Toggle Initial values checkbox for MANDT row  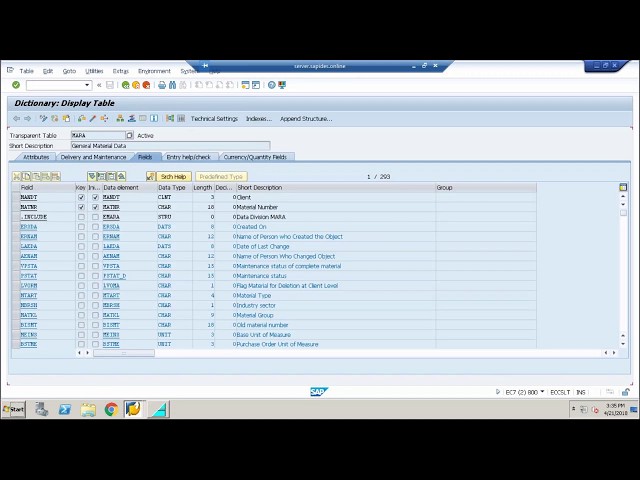[x=95, y=197]
